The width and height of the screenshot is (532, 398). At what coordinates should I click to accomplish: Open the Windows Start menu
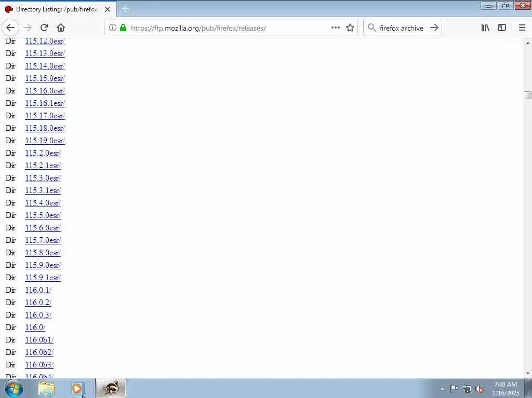[14, 389]
